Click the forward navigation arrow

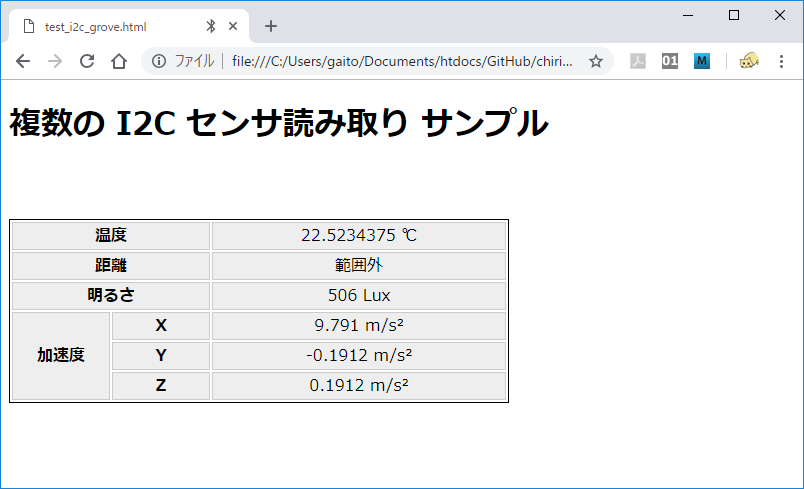55,61
